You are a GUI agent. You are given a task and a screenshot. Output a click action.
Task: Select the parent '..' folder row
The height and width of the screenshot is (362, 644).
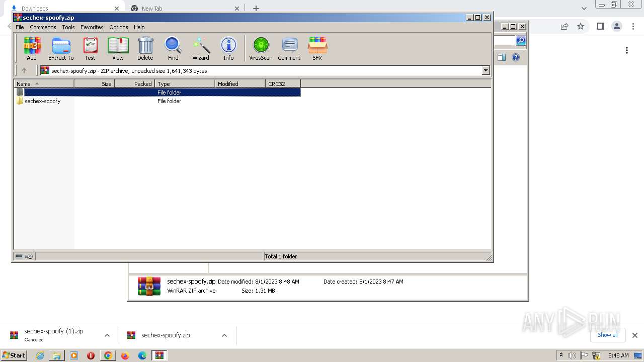click(157, 93)
